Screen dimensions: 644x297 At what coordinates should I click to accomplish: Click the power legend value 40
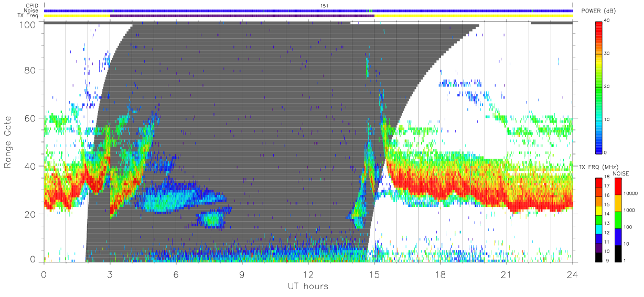607,21
